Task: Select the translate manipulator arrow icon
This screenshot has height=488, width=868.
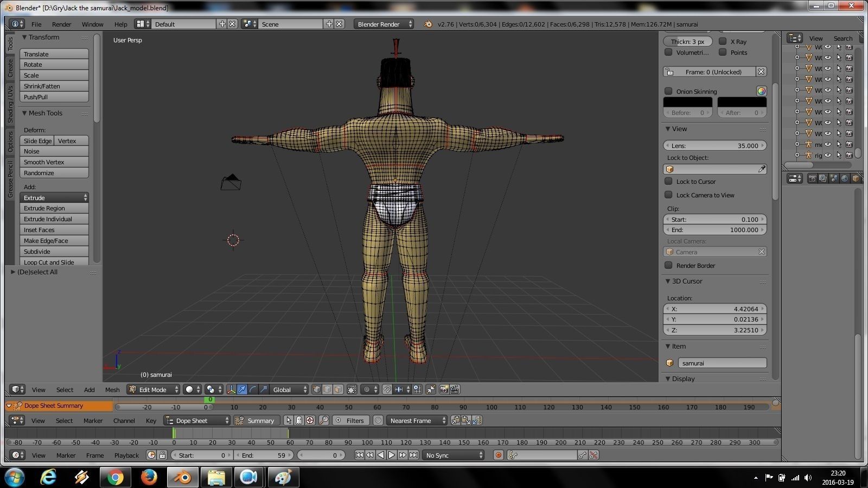Action: [242, 389]
